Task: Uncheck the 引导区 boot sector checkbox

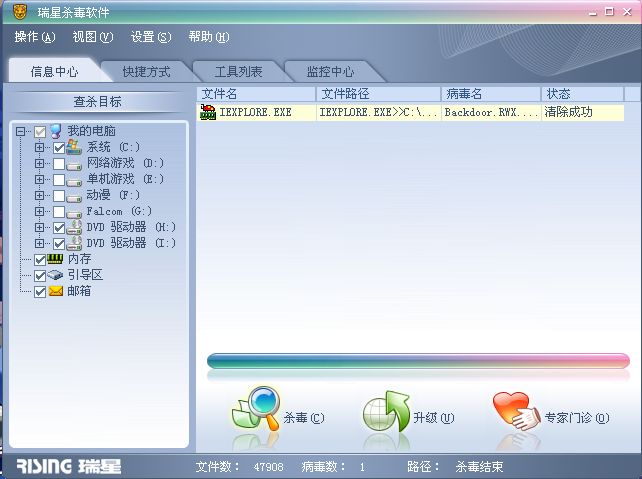Action: pyautogui.click(x=40, y=276)
